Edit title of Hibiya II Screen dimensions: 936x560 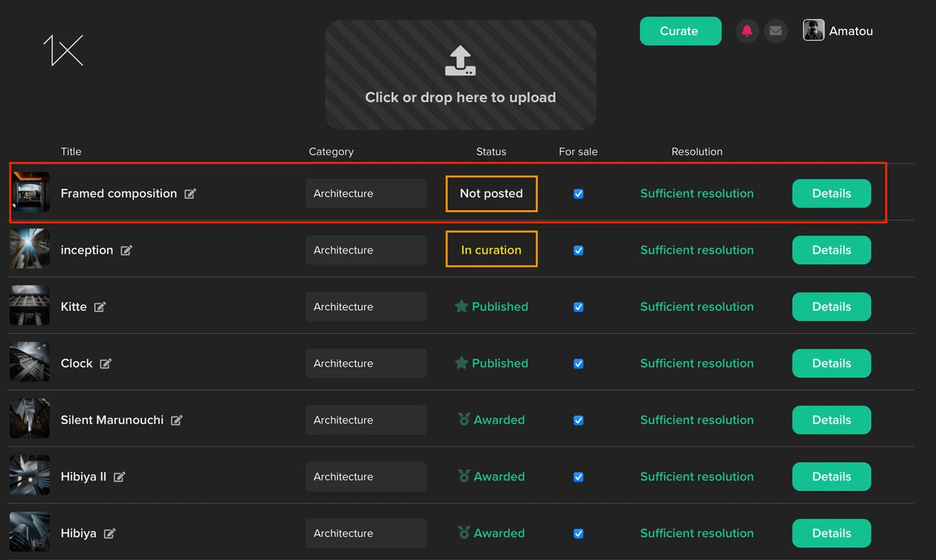[119, 477]
